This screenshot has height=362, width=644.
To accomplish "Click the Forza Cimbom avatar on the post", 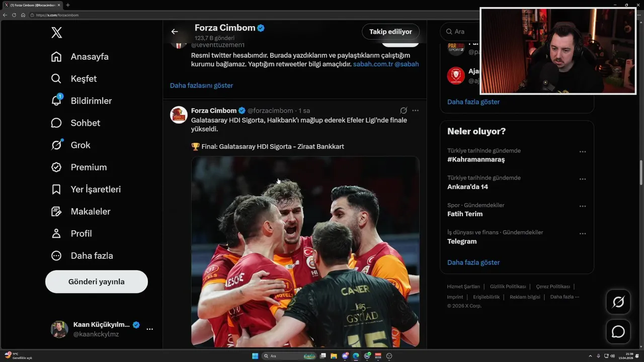I will (x=179, y=115).
